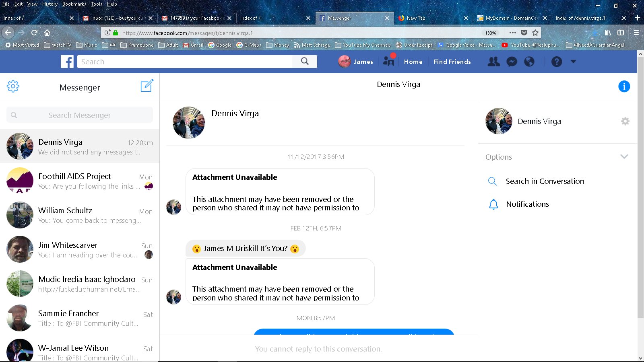Open friend requests icon in top bar

click(x=493, y=62)
